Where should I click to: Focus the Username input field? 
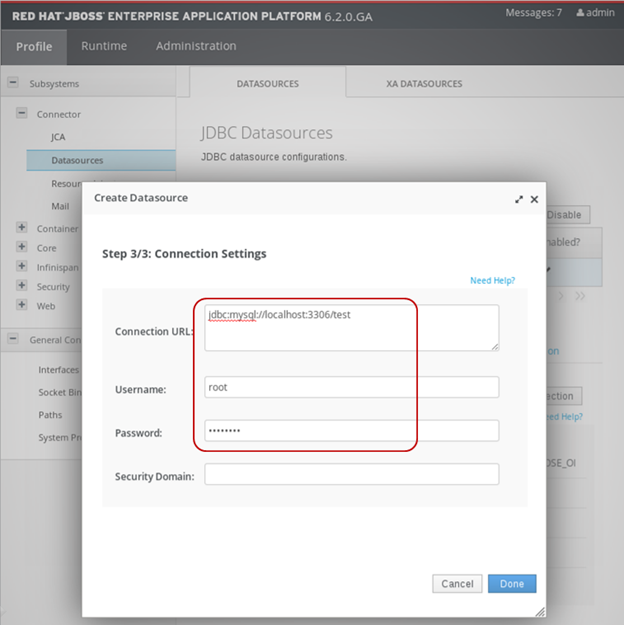pyautogui.click(x=351, y=387)
